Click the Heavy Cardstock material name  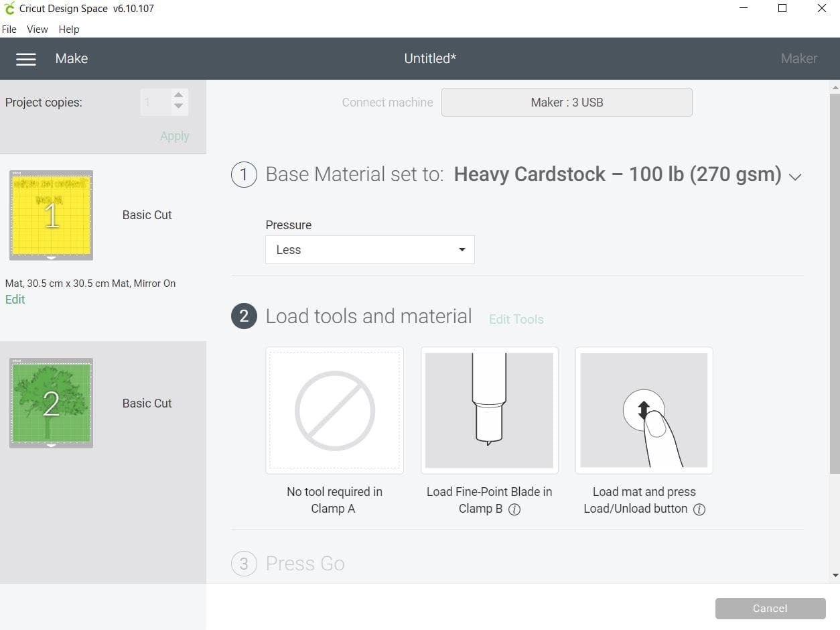[x=618, y=174]
